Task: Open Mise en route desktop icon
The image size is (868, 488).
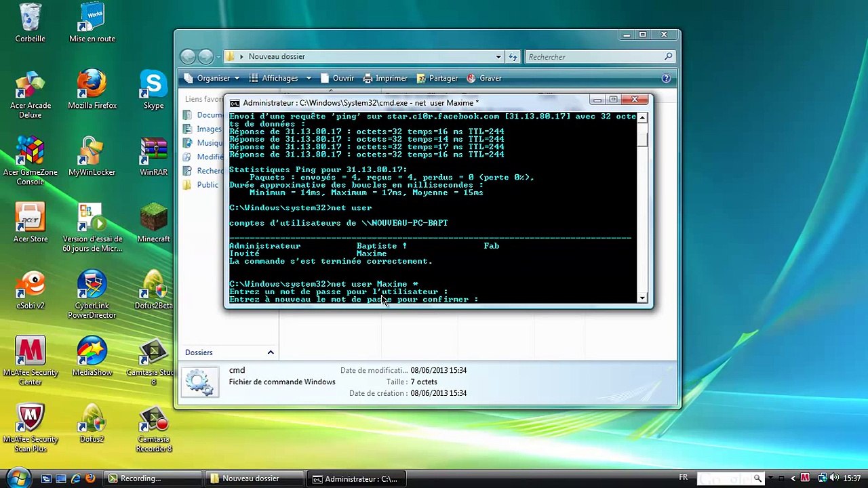Action: click(x=92, y=22)
